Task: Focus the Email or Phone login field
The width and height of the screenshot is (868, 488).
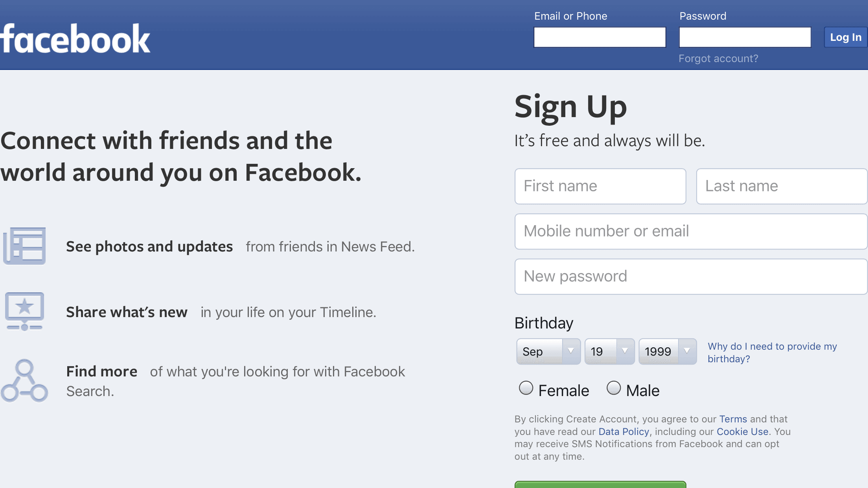Action: (600, 37)
